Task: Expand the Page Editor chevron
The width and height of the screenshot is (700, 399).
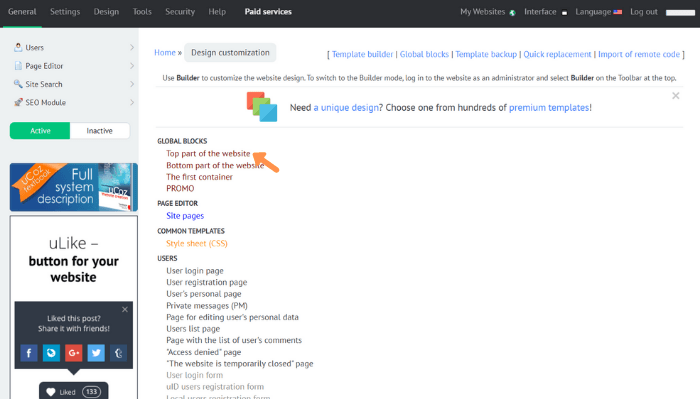Action: click(x=132, y=66)
